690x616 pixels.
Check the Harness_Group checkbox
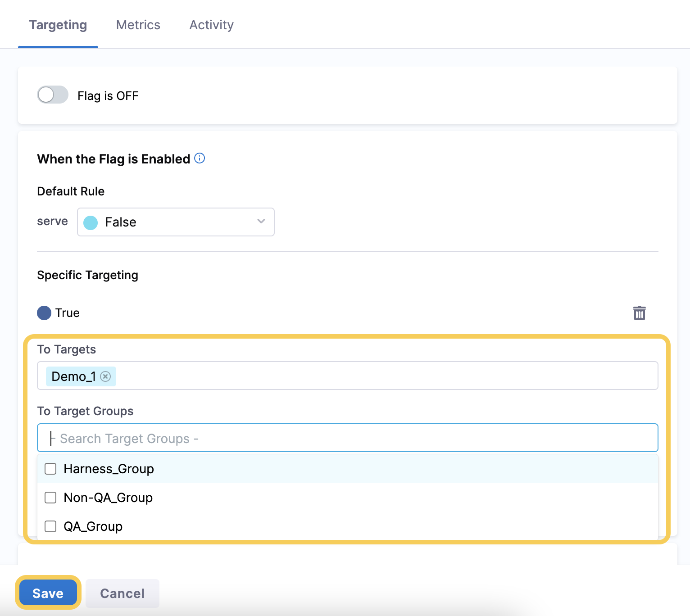(x=50, y=469)
